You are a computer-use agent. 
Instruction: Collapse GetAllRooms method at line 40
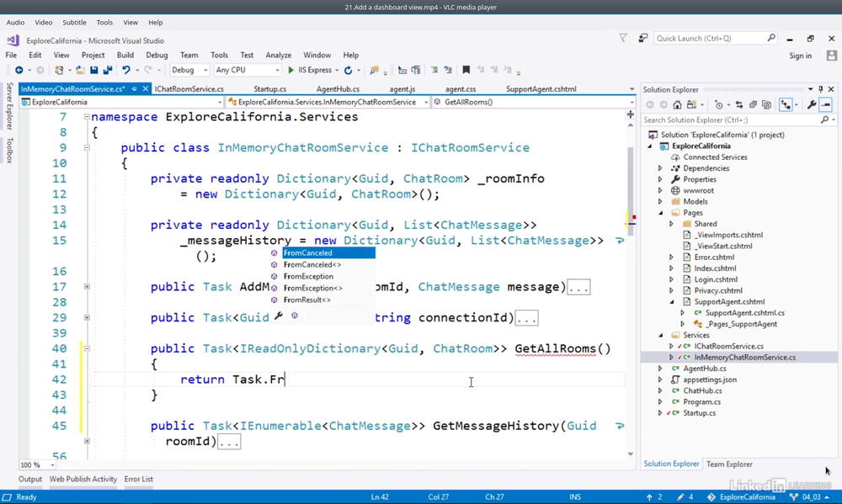(87, 348)
